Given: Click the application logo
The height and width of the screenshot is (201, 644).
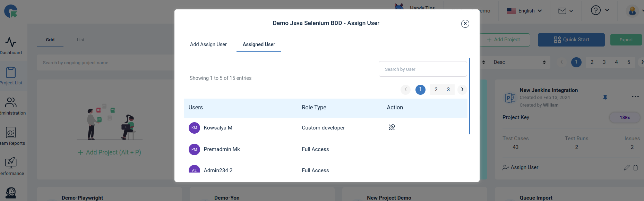Looking at the screenshot, I should tap(11, 11).
